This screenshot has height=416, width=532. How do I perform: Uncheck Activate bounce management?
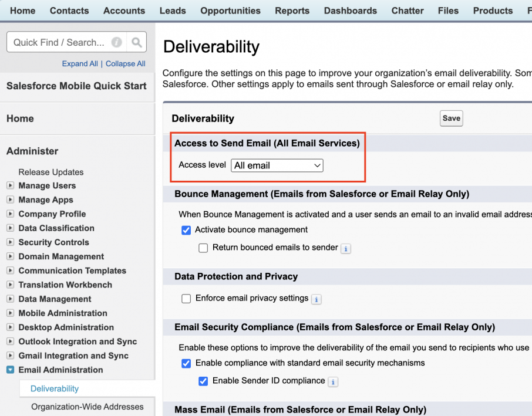point(186,231)
